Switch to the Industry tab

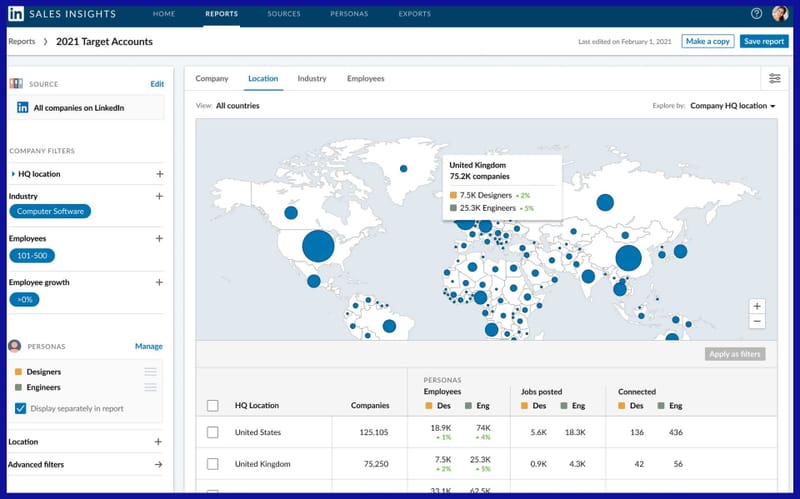312,78
